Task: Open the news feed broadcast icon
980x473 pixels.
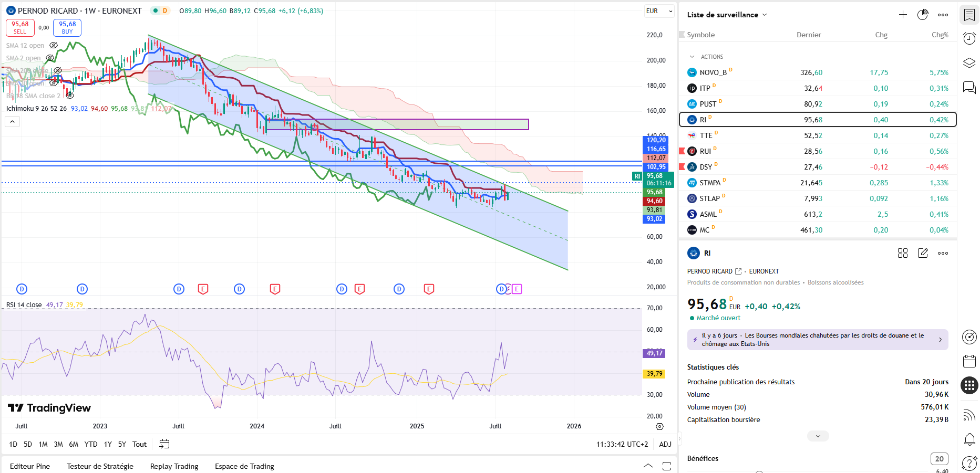Action: (969, 415)
